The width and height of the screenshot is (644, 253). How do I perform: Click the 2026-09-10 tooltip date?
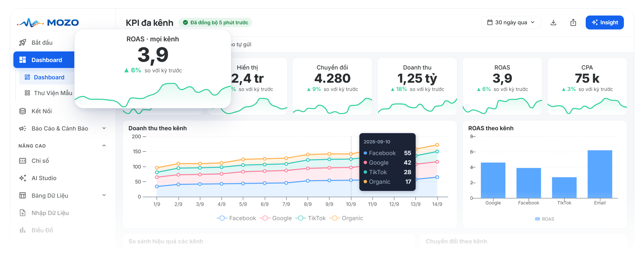[377, 142]
